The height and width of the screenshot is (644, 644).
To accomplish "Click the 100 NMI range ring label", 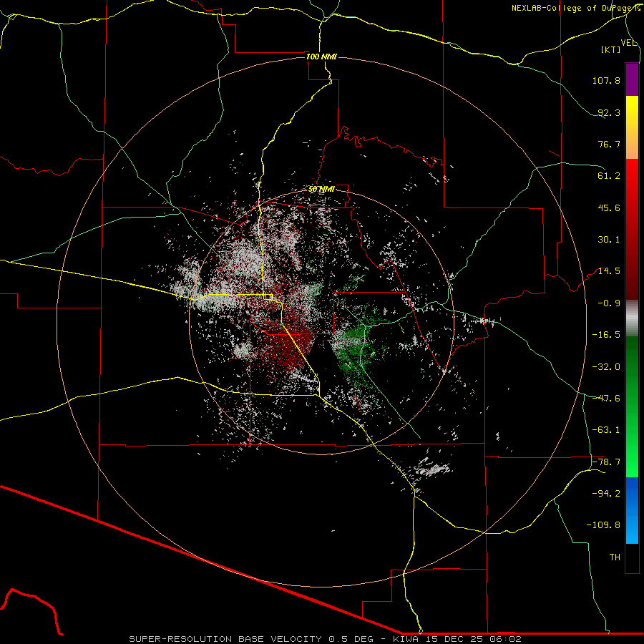I will click(321, 57).
